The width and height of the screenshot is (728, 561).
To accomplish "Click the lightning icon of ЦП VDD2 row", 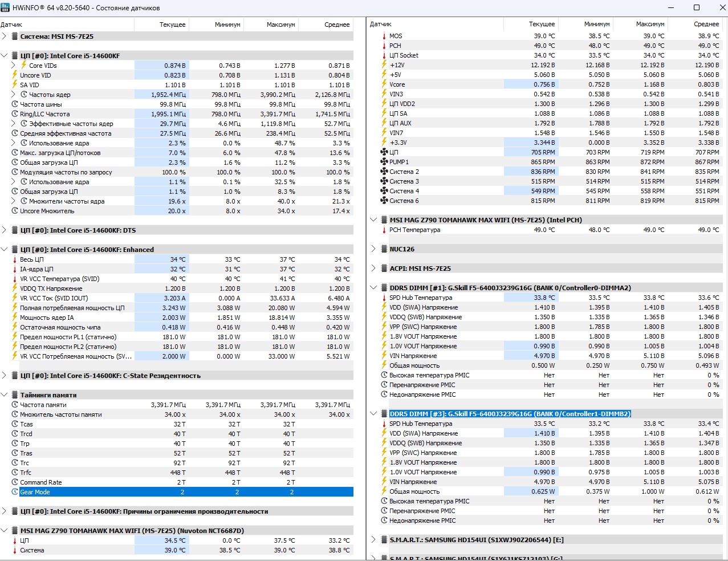I will 384,104.
